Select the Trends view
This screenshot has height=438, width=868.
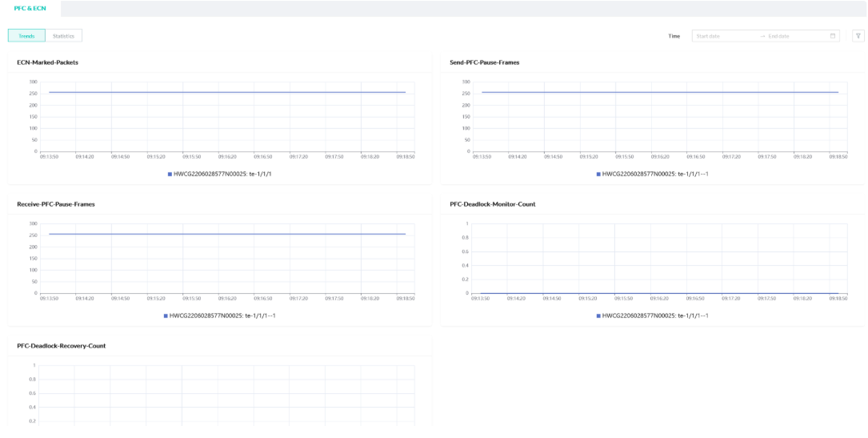coord(26,36)
